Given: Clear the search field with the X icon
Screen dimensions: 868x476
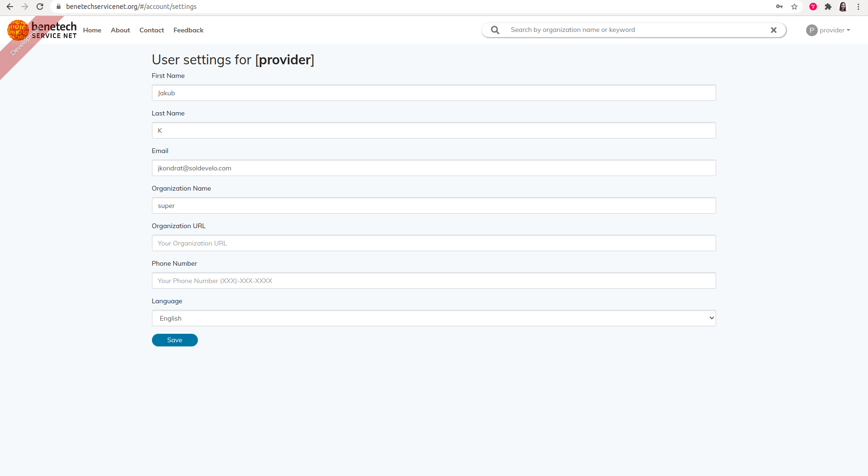Looking at the screenshot, I should tap(773, 30).
